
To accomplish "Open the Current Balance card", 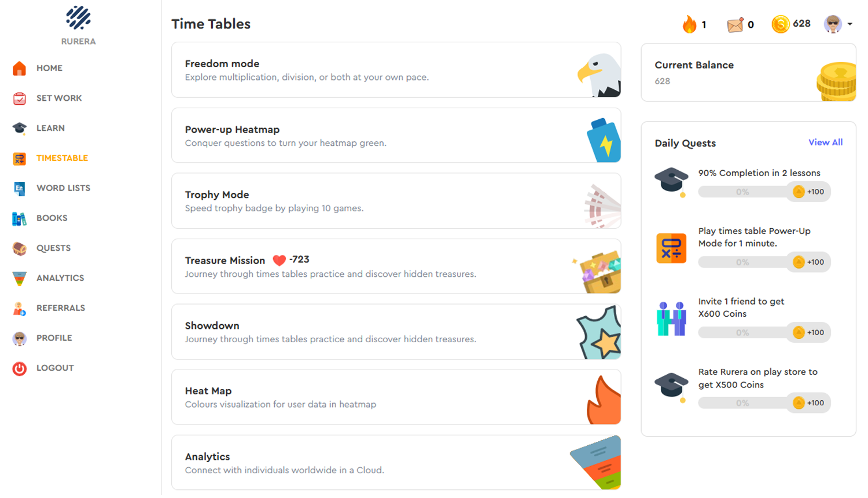I will tap(748, 73).
